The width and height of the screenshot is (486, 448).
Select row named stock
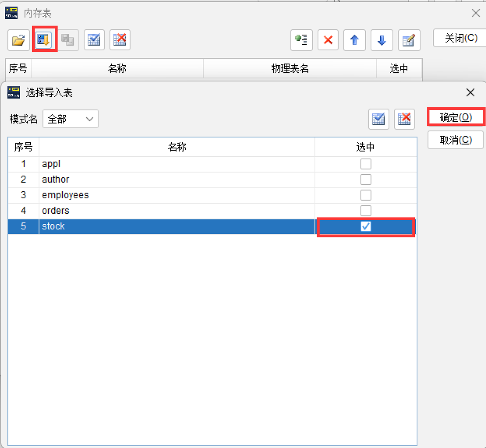[212, 226]
